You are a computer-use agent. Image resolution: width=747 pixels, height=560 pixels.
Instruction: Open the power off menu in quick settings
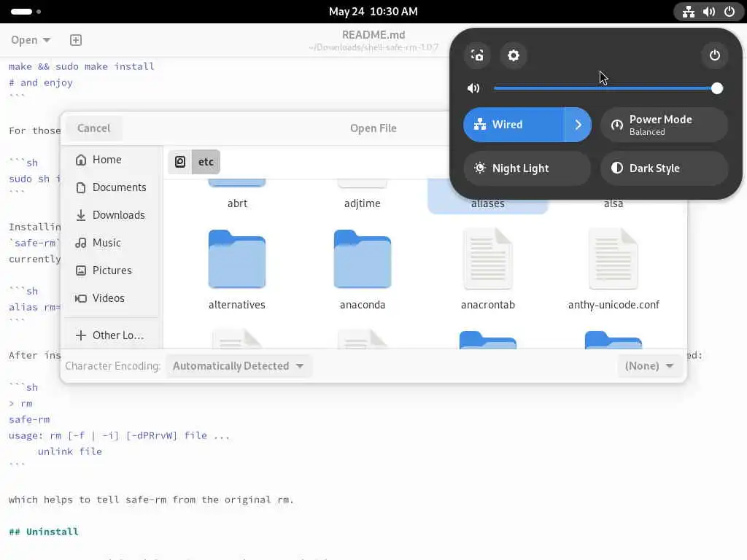point(714,55)
